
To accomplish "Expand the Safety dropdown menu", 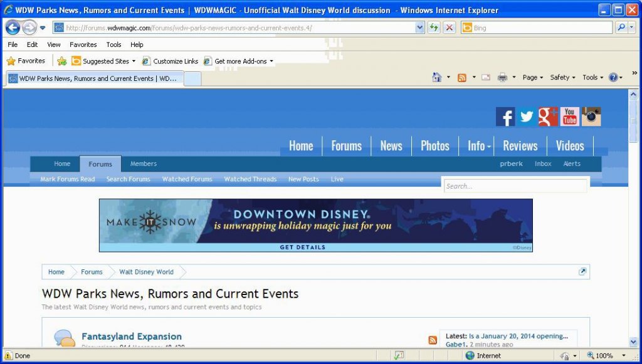I will tap(563, 78).
